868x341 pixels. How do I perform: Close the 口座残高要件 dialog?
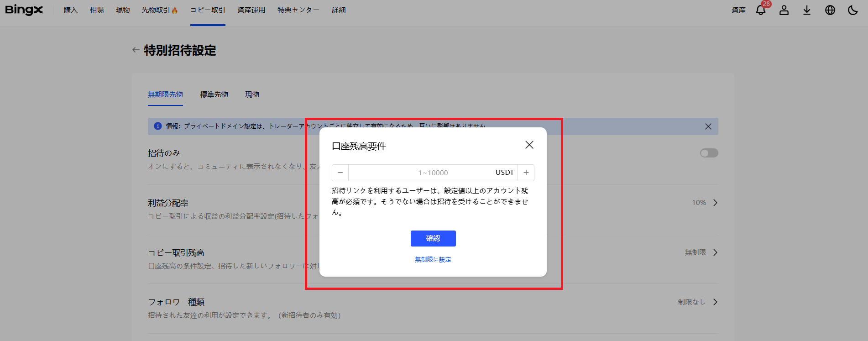pos(529,145)
